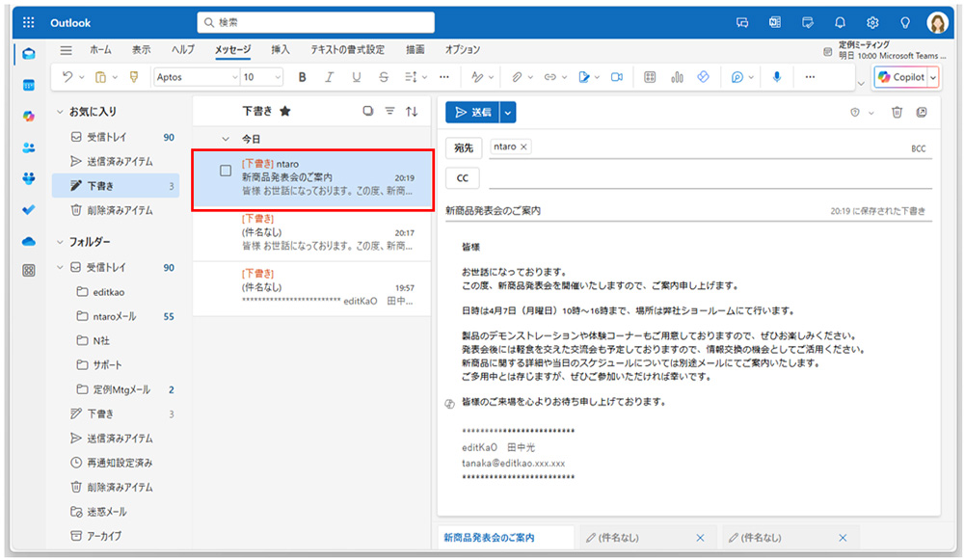964x560 pixels.
Task: Open the 表示 ribbon tab
Action: click(x=141, y=50)
